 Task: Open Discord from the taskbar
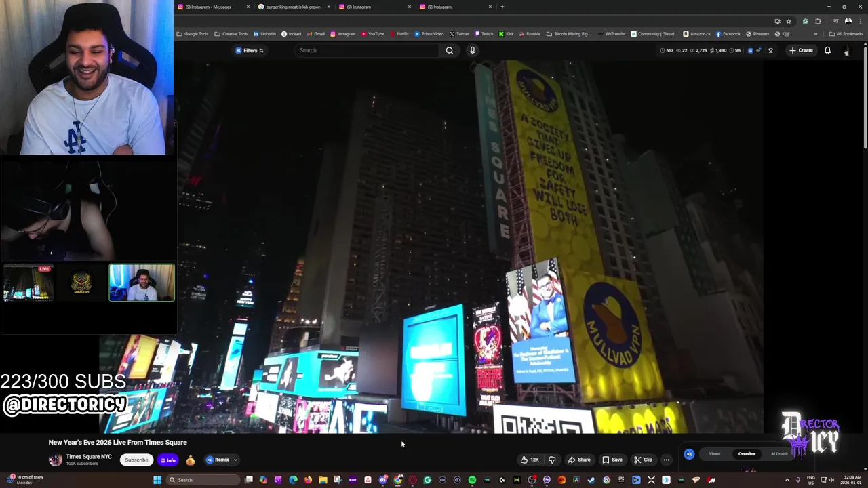(x=382, y=480)
